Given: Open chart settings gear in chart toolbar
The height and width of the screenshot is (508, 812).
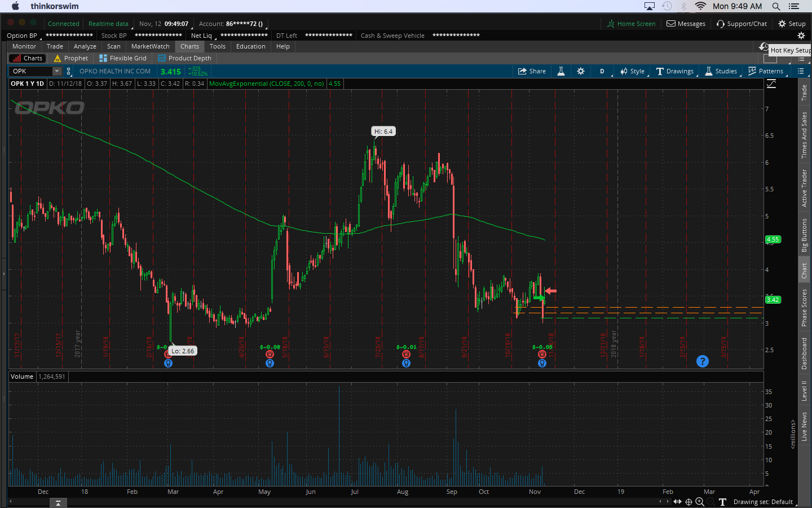Looking at the screenshot, I should point(581,71).
